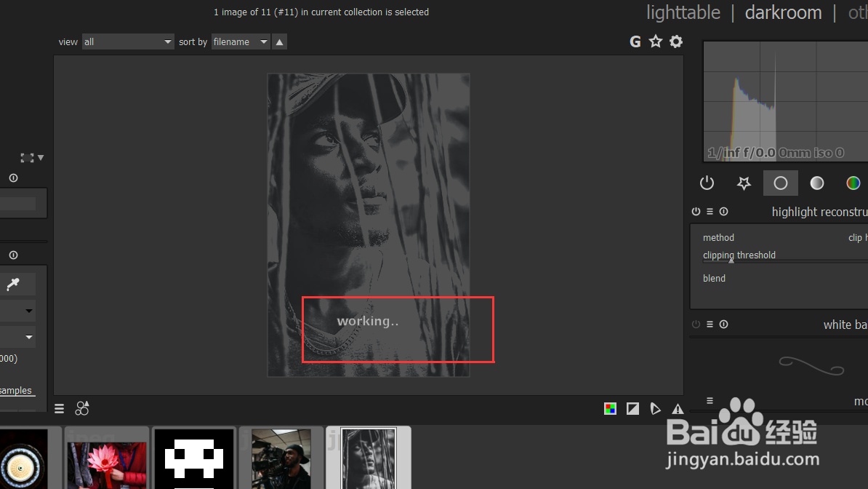Image resolution: width=868 pixels, height=489 pixels.
Task: Reset highlight reconstruction module parameters
Action: [723, 211]
